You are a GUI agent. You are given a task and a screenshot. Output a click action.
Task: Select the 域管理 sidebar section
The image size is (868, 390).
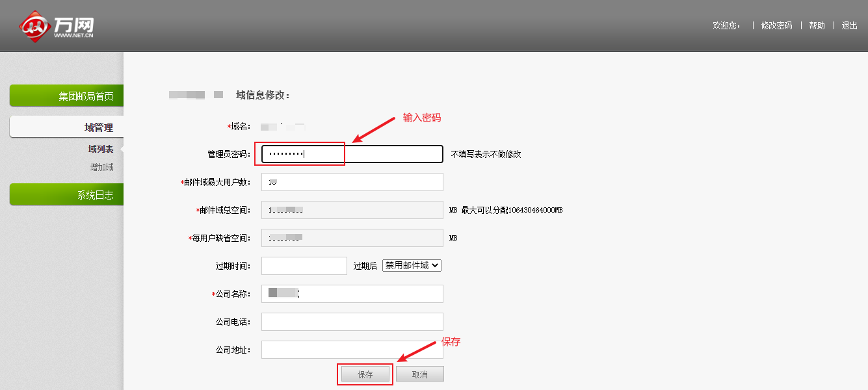coord(67,127)
